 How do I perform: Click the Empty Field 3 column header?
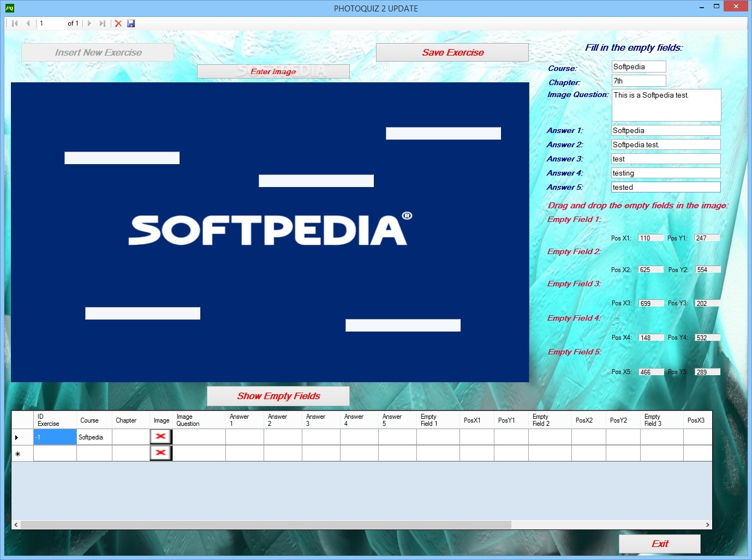coord(662,420)
